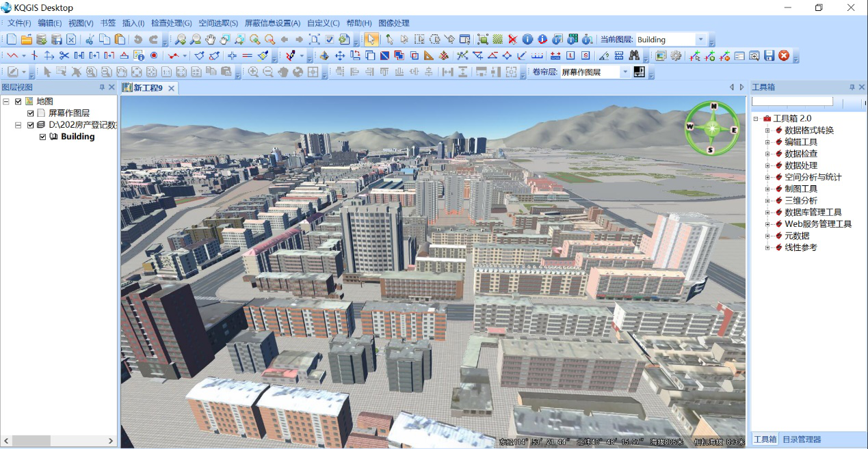The width and height of the screenshot is (868, 449).
Task: Click the red circle X cancel icon
Action: [x=784, y=55]
